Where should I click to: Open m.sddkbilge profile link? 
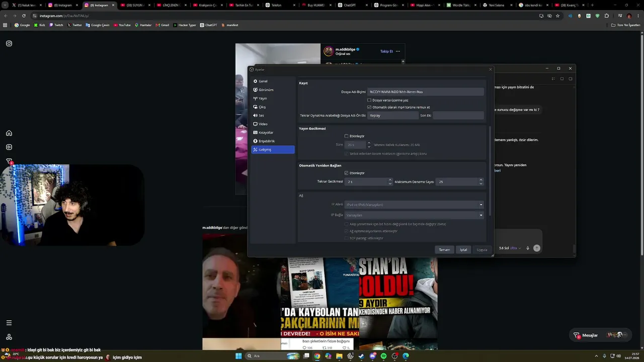click(345, 49)
